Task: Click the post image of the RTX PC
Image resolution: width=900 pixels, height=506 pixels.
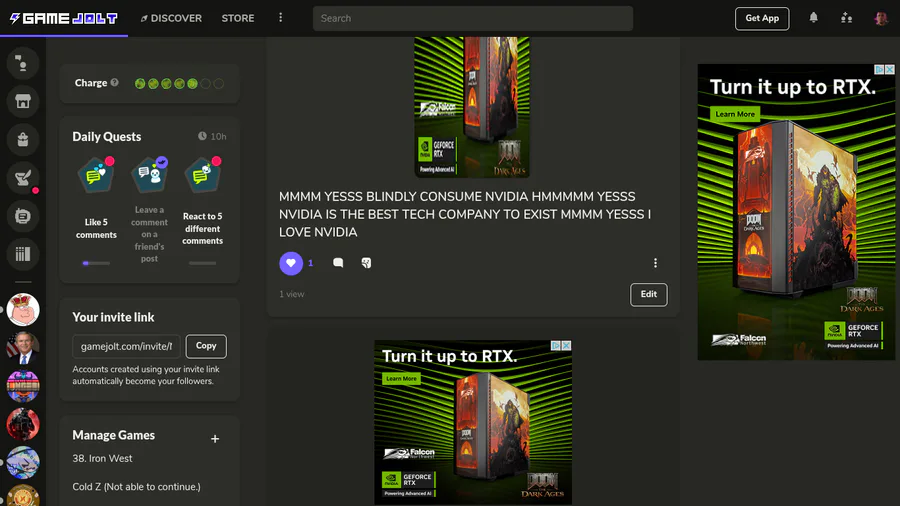Action: pos(472,107)
